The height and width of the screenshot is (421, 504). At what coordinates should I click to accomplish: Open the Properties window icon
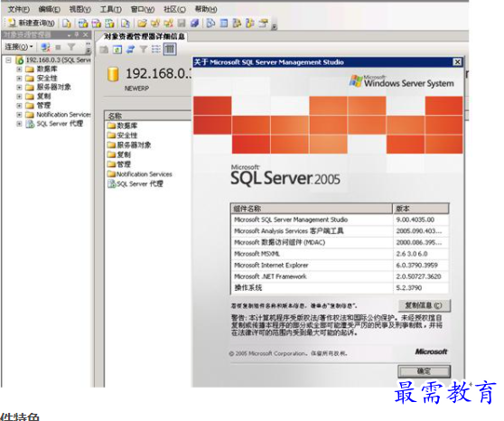(x=263, y=23)
